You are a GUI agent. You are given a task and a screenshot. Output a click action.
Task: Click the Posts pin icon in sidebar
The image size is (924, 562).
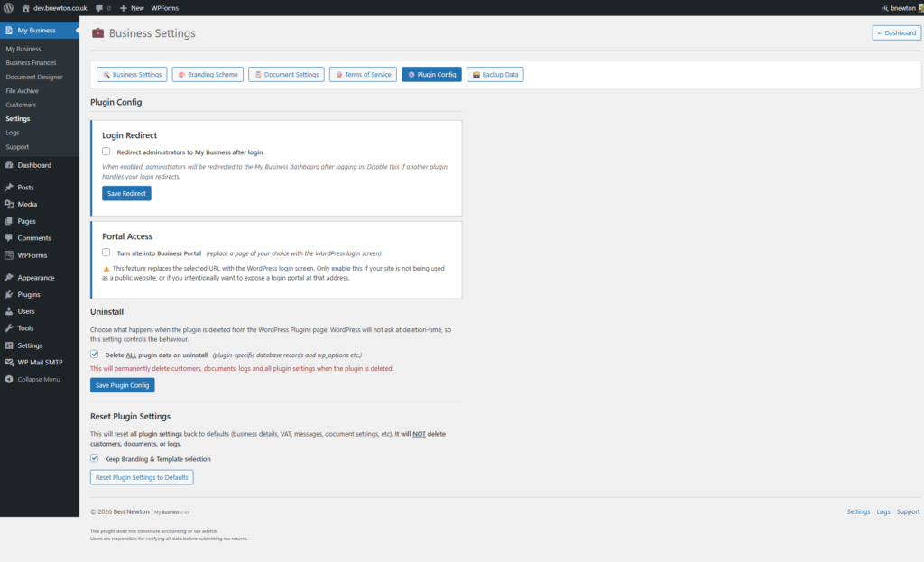(9, 188)
